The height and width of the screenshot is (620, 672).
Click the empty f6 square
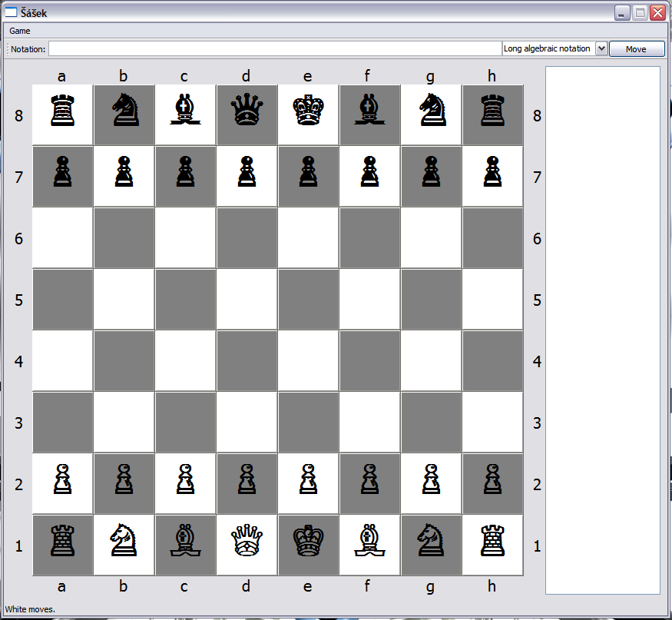tap(370, 238)
